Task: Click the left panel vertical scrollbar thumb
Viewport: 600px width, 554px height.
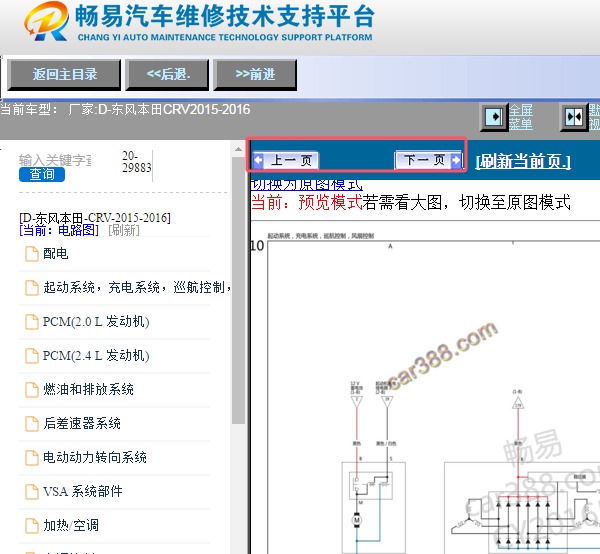Action: 238,290
